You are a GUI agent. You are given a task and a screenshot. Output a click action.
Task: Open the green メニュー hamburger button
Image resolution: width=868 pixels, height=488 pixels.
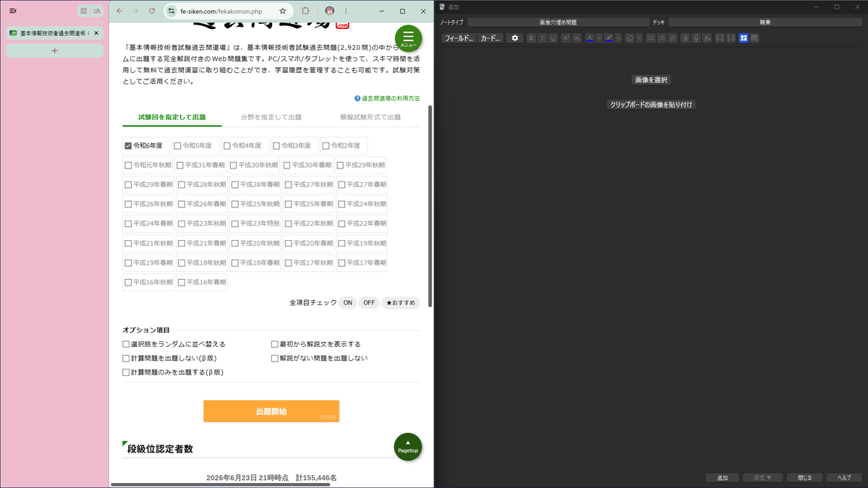click(408, 38)
